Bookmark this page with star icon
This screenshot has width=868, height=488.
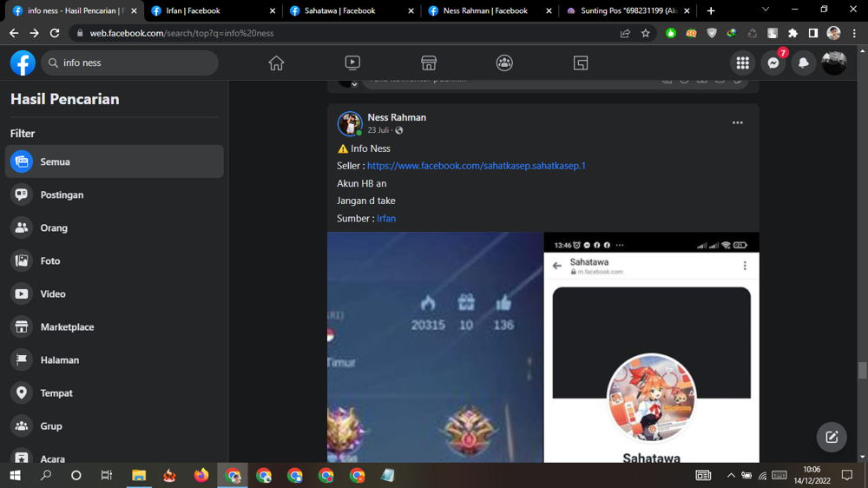tap(646, 33)
